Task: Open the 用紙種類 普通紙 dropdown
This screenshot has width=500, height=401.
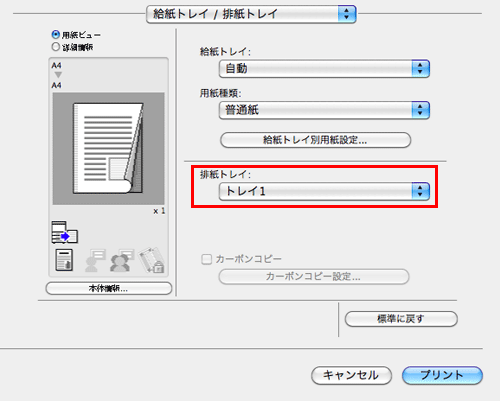Action: click(324, 110)
